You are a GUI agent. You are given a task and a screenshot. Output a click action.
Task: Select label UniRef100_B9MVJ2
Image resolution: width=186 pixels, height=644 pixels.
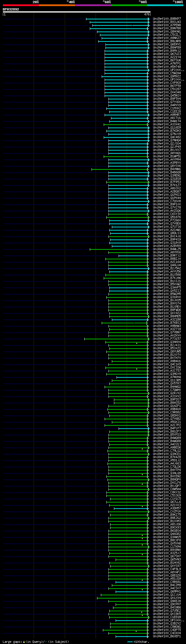167,51
